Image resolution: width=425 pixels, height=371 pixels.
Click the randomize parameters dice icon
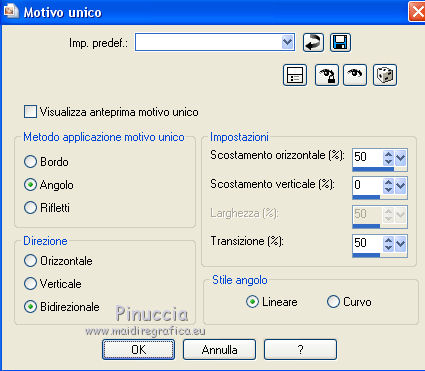click(x=385, y=75)
